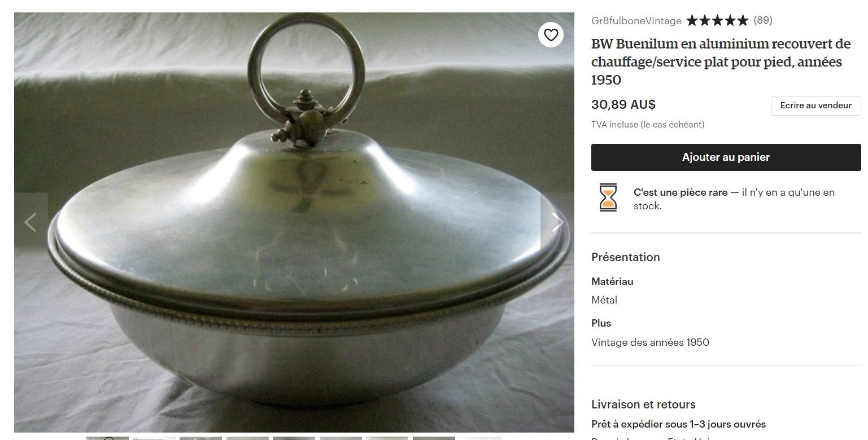Click the Ecrire au vendeur button
Viewport: 868px width, 440px height.
(x=815, y=105)
